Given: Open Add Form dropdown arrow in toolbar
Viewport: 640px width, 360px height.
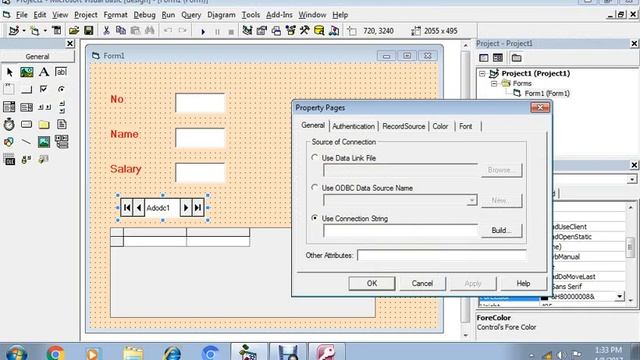Looking at the screenshot, I should (x=45, y=31).
